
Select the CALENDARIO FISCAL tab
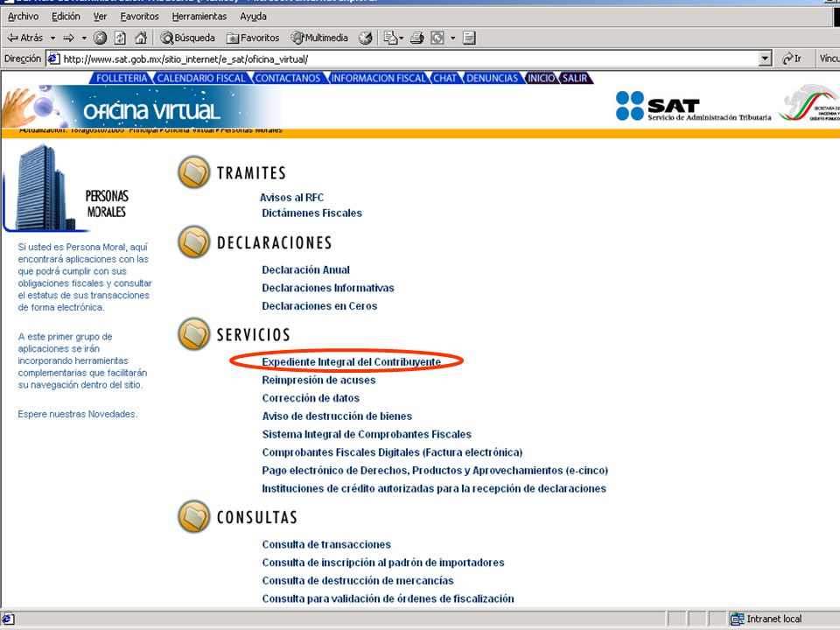click(x=201, y=78)
